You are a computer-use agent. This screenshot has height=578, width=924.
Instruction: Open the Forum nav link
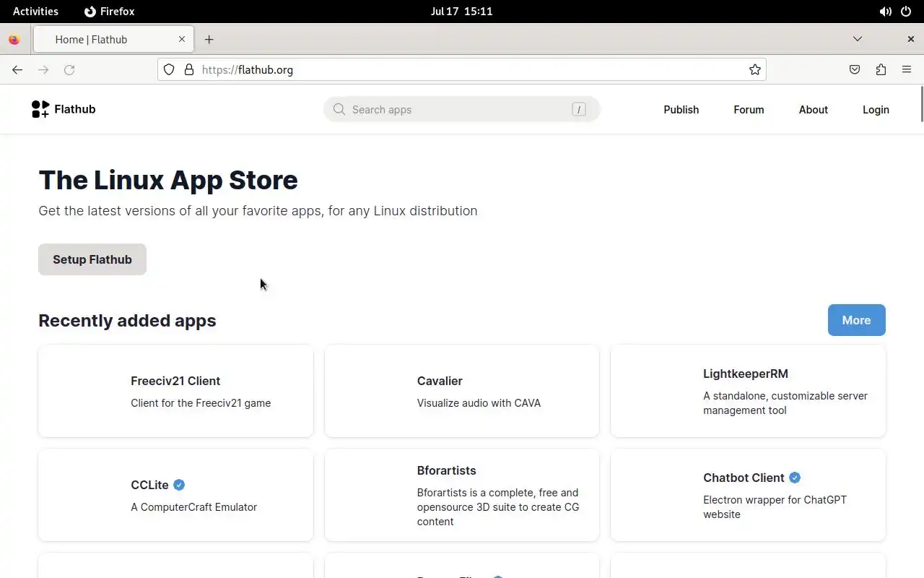tap(749, 110)
